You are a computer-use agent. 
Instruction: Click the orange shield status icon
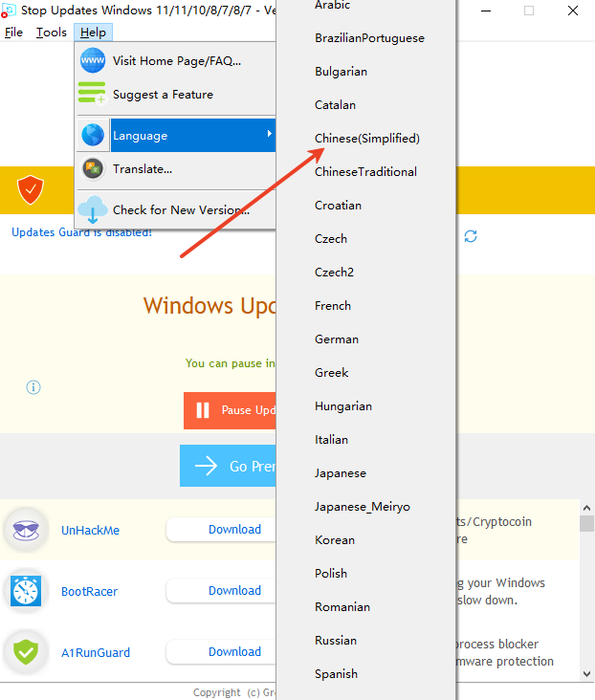point(31,191)
